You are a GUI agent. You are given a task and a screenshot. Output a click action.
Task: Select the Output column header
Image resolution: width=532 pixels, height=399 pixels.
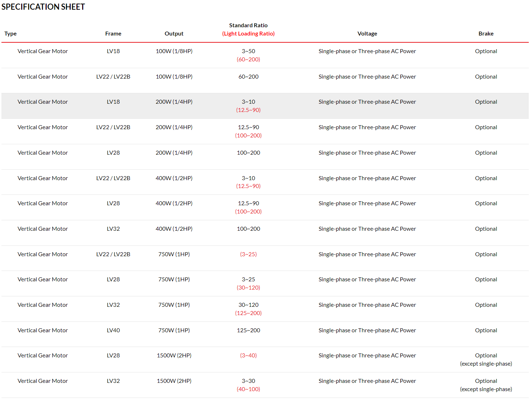pyautogui.click(x=174, y=34)
